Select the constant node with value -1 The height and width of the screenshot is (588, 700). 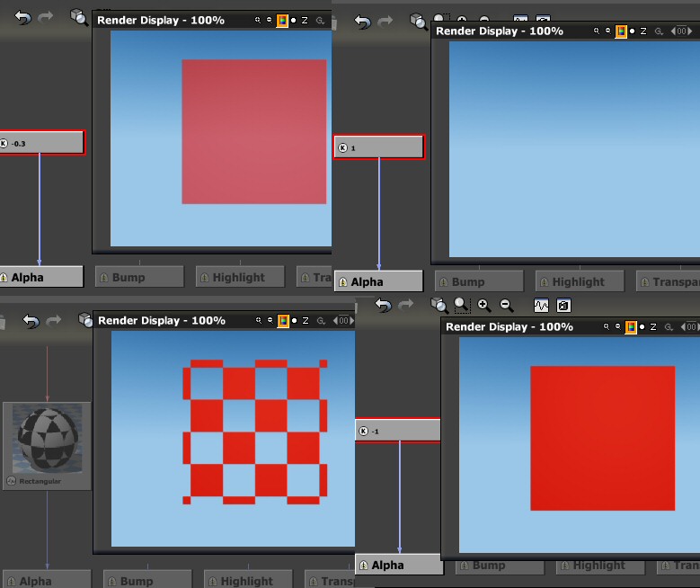[x=397, y=431]
